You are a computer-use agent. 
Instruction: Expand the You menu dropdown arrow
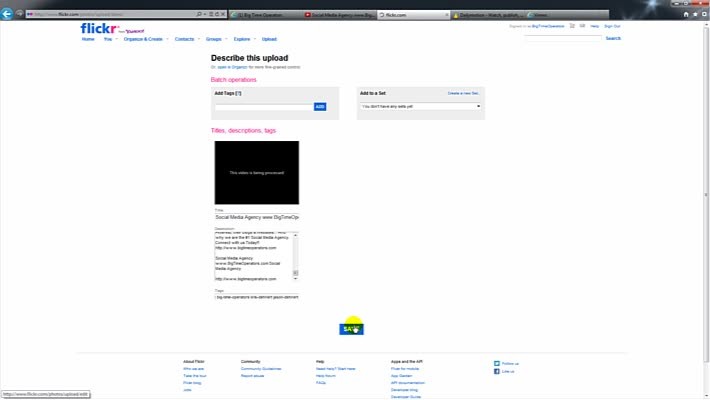pos(116,39)
